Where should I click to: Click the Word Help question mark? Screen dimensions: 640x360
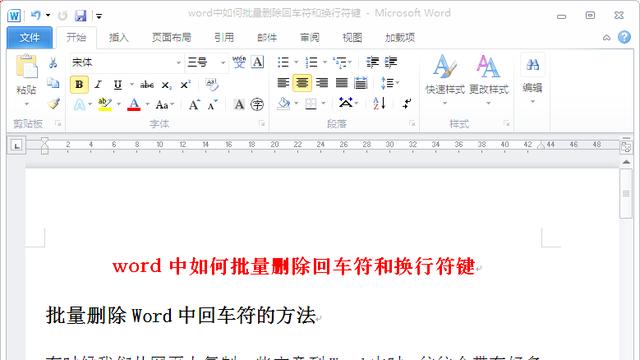pos(624,38)
